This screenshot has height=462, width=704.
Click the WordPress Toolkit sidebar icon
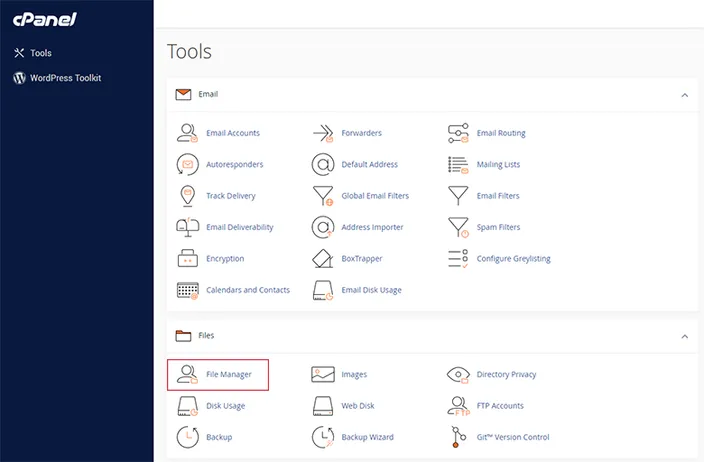tap(19, 78)
